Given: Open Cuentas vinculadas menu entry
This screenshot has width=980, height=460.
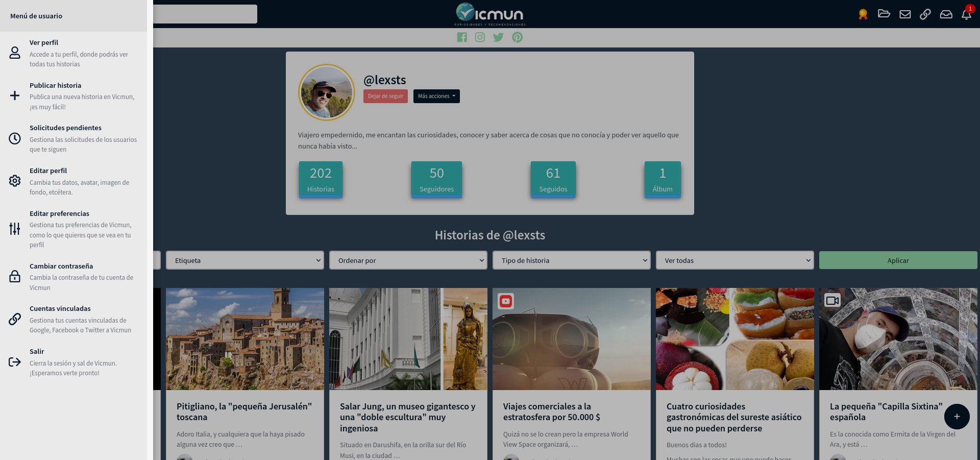Looking at the screenshot, I should point(73,319).
